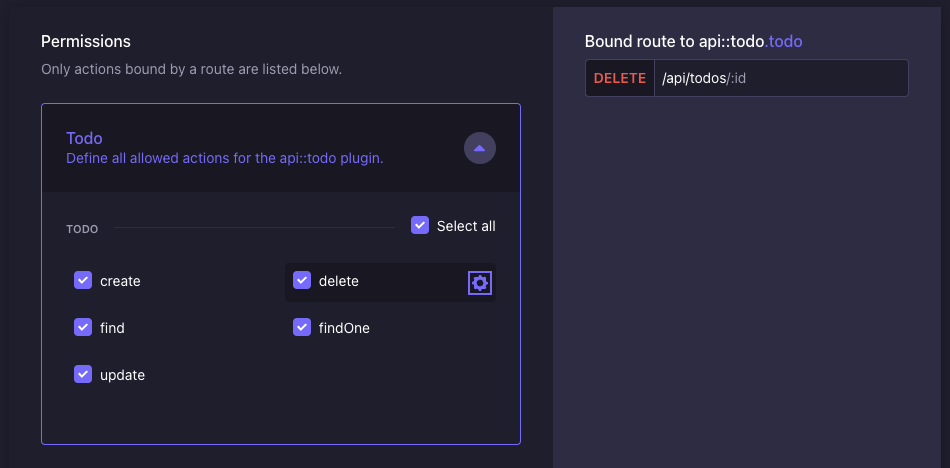Click the 'delete' action label
950x468 pixels.
tap(339, 281)
